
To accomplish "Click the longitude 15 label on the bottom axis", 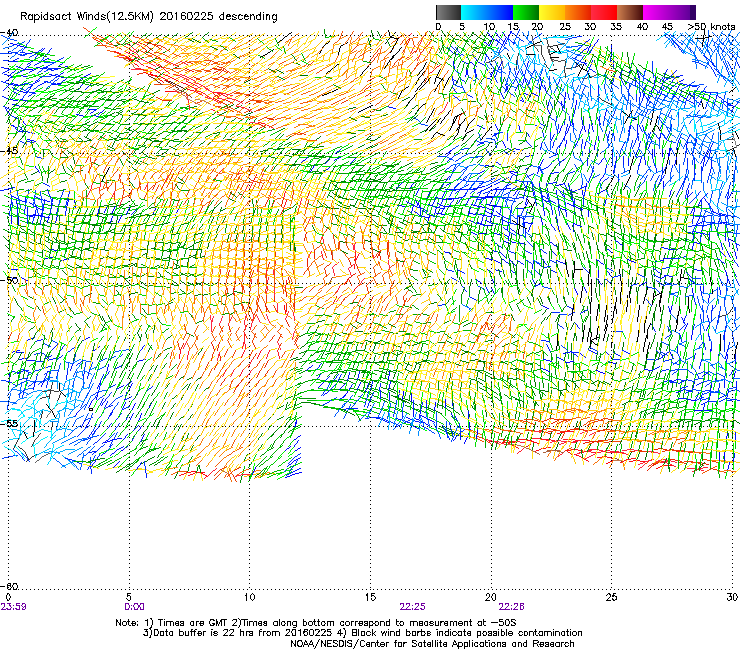I will pyautogui.click(x=370, y=597).
